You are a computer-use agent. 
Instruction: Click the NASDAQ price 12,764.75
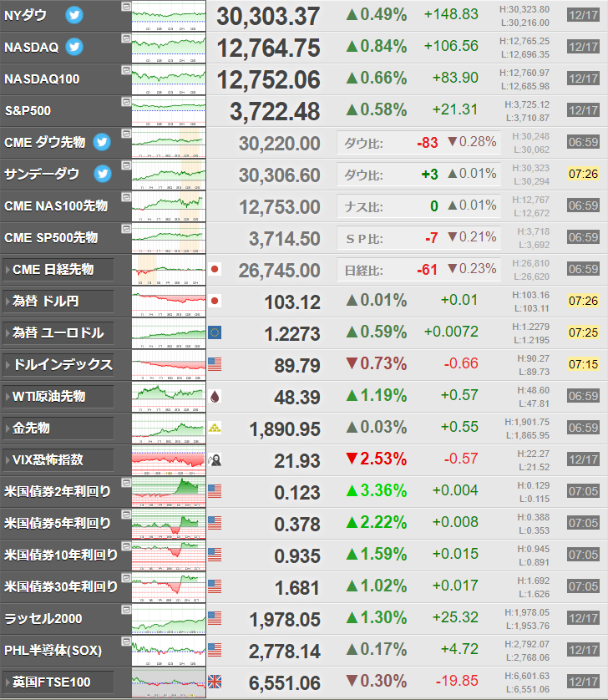pyautogui.click(x=268, y=48)
